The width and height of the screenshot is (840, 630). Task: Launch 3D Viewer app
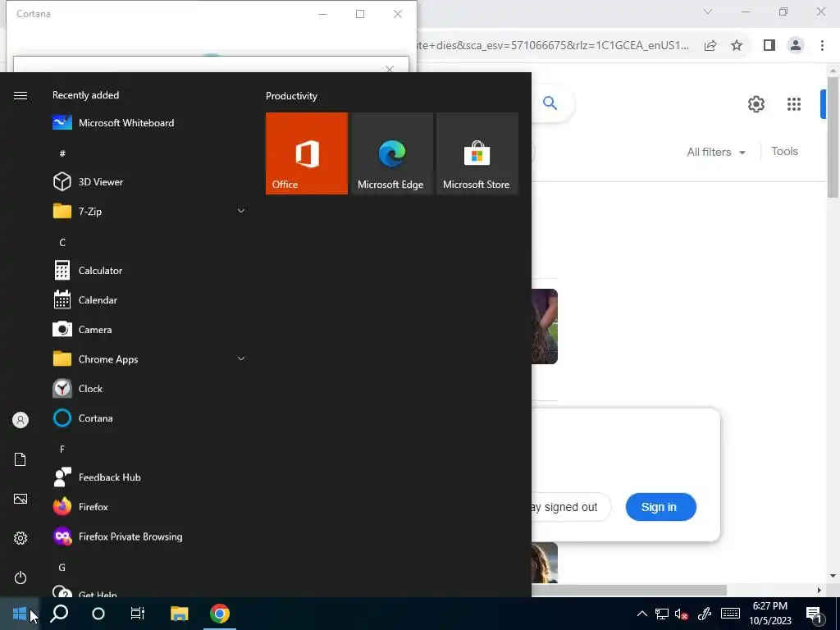pos(149,181)
